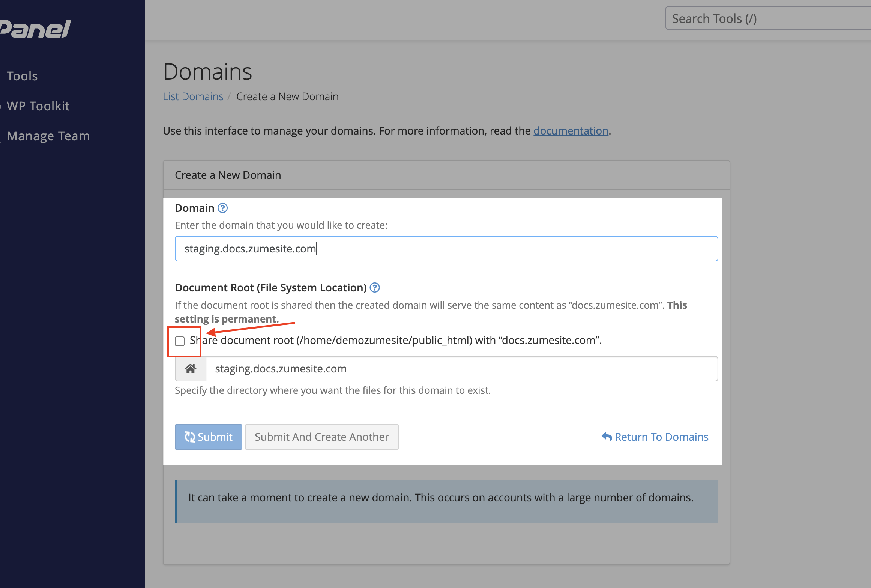Image resolution: width=871 pixels, height=588 pixels.
Task: Enable sharing document root with docs.zumesite.com
Action: pyautogui.click(x=180, y=340)
